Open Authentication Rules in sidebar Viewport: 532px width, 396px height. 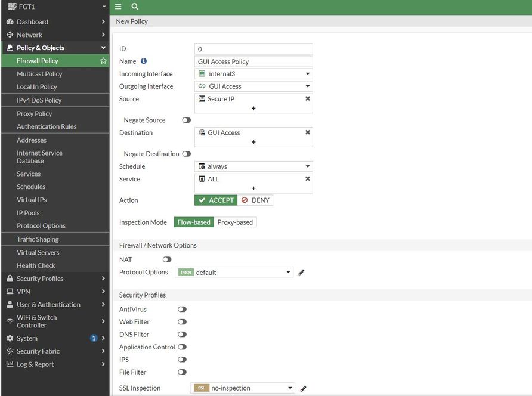click(47, 126)
